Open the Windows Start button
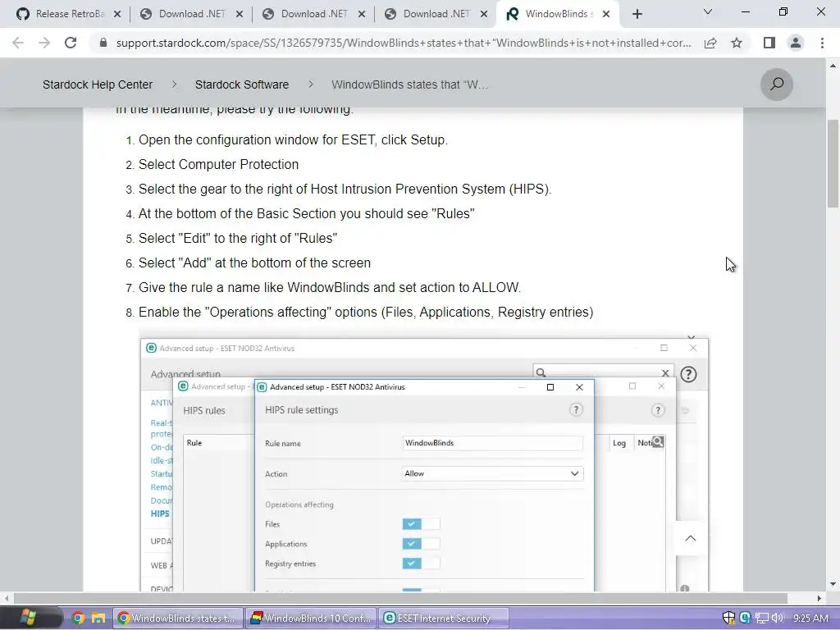This screenshot has width=840, height=630. point(28,618)
